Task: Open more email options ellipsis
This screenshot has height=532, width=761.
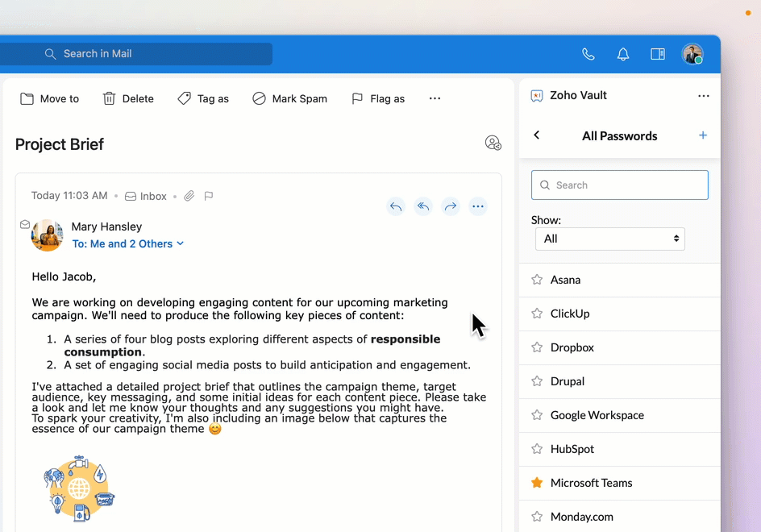Action: (x=478, y=207)
